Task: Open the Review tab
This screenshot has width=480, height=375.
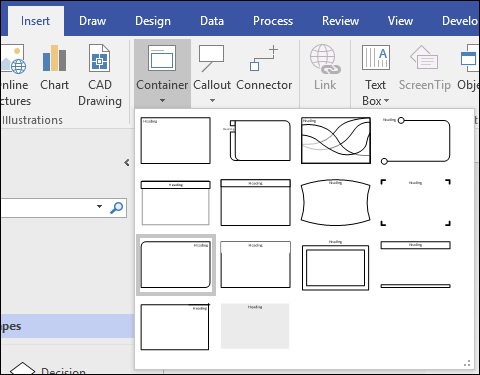Action: click(340, 21)
